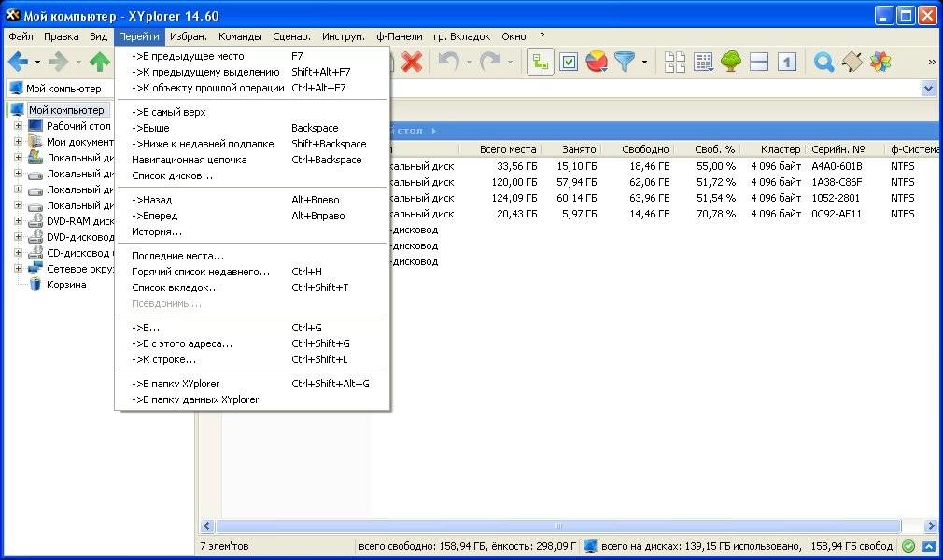Open the views grid icon in toolbar
Viewport: 943px width, 560px height.
703,62
